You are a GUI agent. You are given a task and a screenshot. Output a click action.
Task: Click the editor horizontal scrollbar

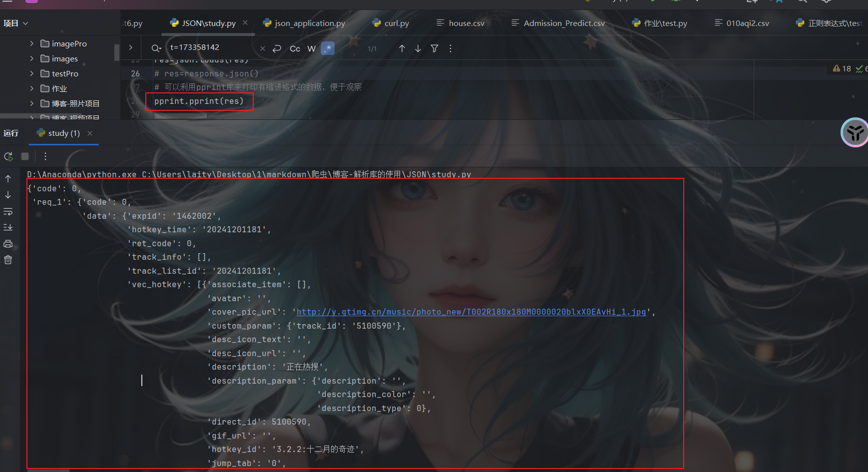[180, 116]
